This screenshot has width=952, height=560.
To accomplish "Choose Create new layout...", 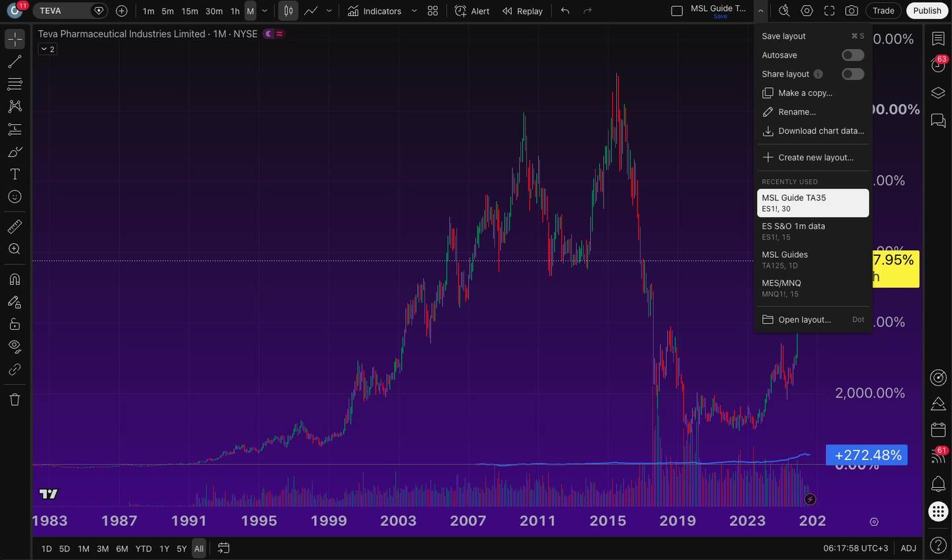I will click(813, 157).
